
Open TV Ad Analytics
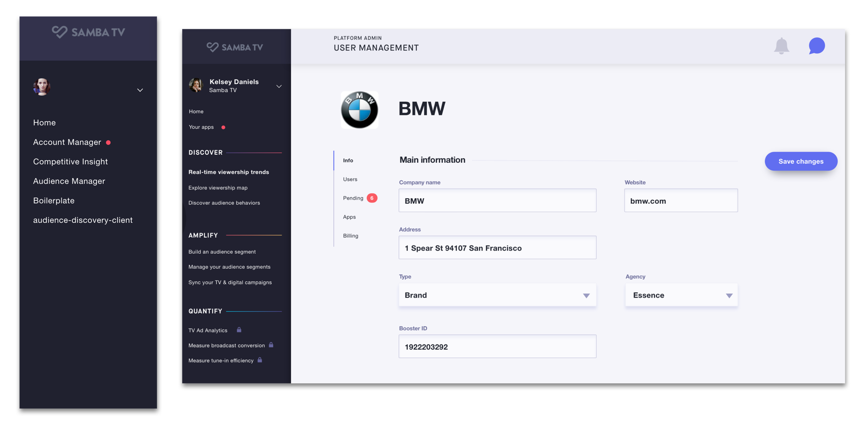coord(208,330)
